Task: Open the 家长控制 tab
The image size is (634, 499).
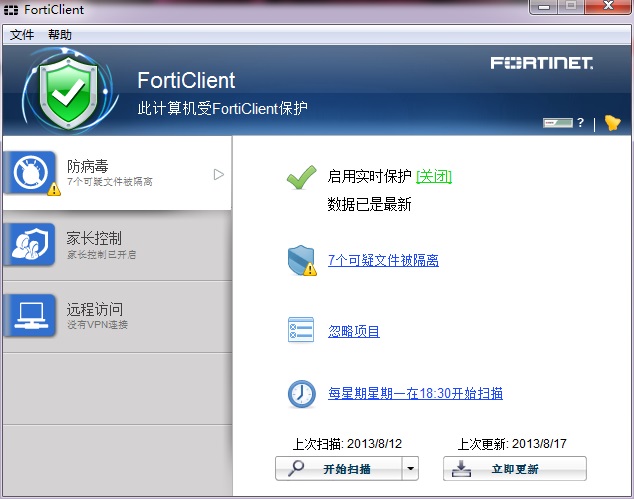Action: (x=117, y=245)
